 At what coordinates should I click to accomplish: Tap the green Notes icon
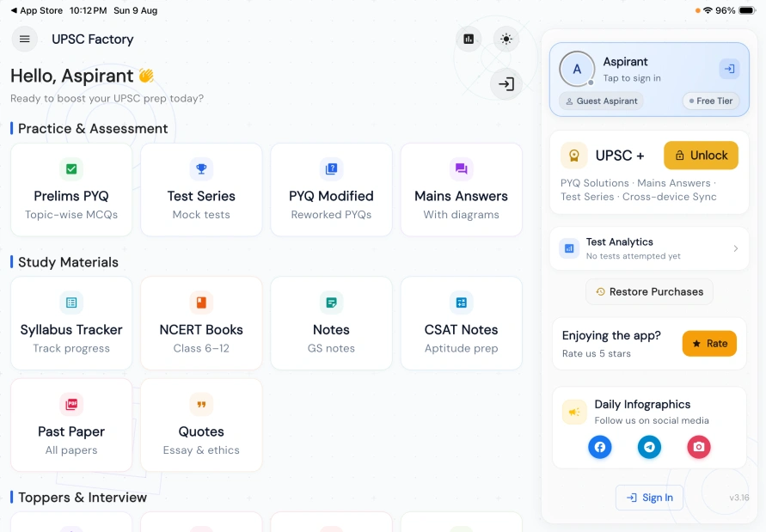click(331, 303)
